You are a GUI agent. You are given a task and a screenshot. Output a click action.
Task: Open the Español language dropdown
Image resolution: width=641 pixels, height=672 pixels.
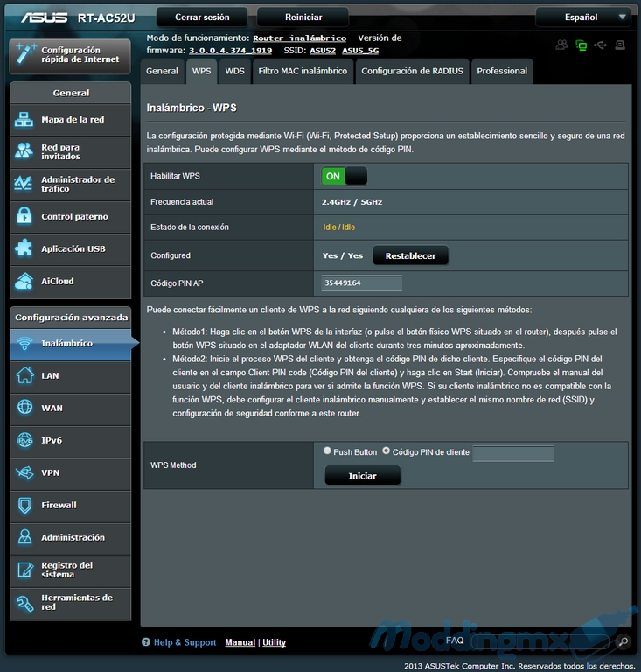582,17
